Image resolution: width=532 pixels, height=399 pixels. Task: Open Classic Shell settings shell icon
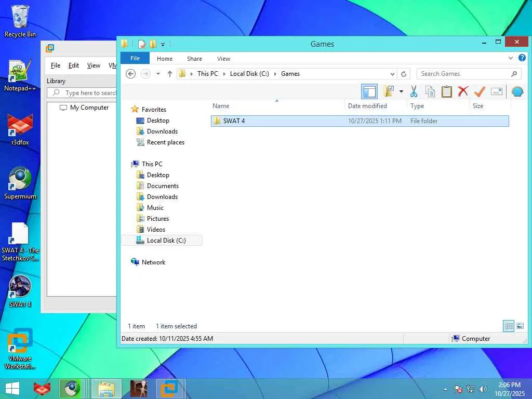click(517, 91)
